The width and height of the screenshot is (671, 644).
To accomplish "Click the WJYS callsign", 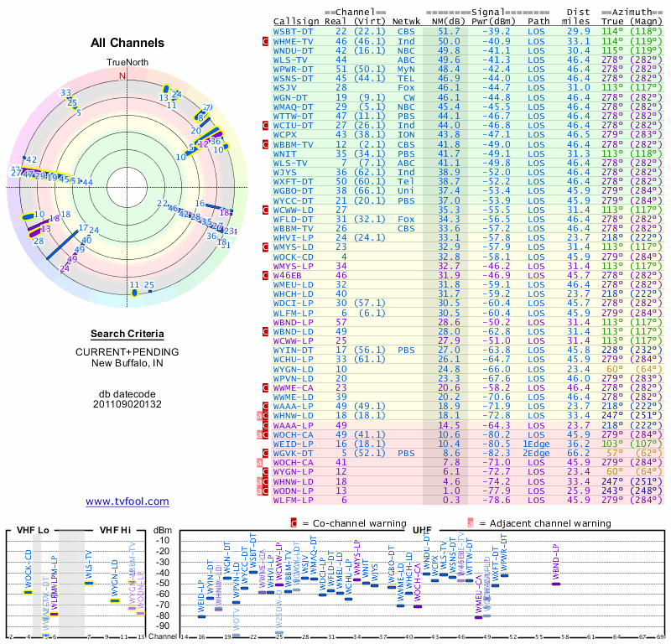I will tap(284, 172).
